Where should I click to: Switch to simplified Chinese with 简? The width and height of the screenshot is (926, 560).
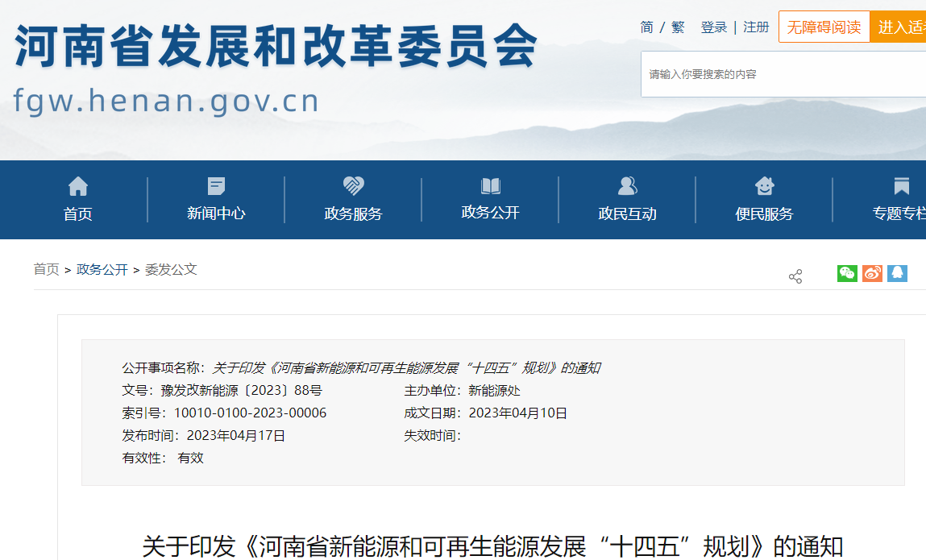[x=647, y=27]
